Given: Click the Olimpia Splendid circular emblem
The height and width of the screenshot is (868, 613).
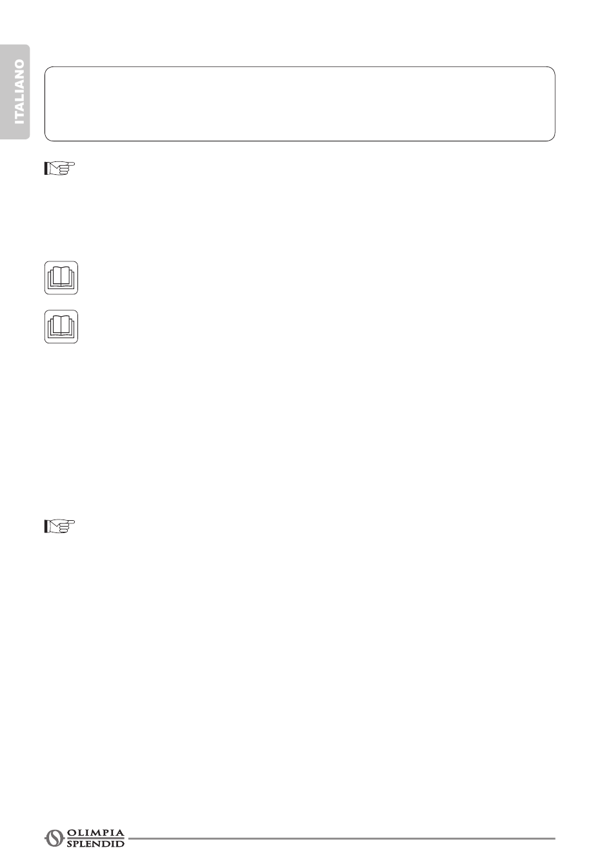Looking at the screenshot, I should pos(55,838).
